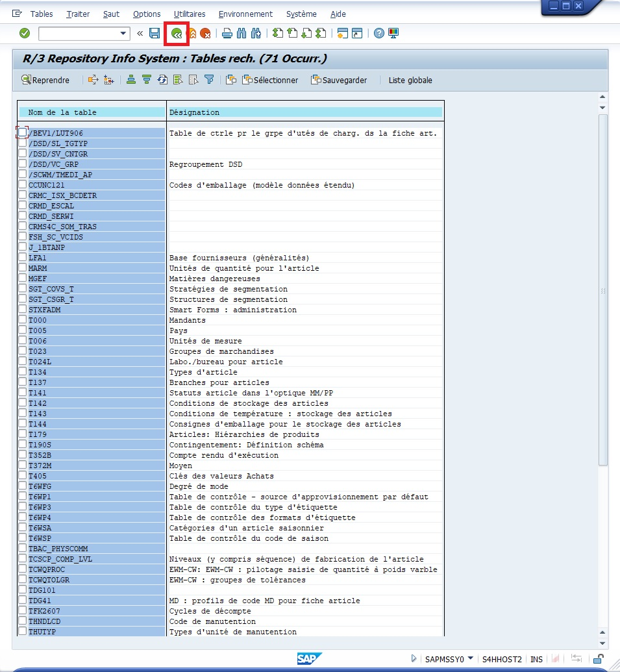Tick the checkbox beside MARM

(23, 268)
